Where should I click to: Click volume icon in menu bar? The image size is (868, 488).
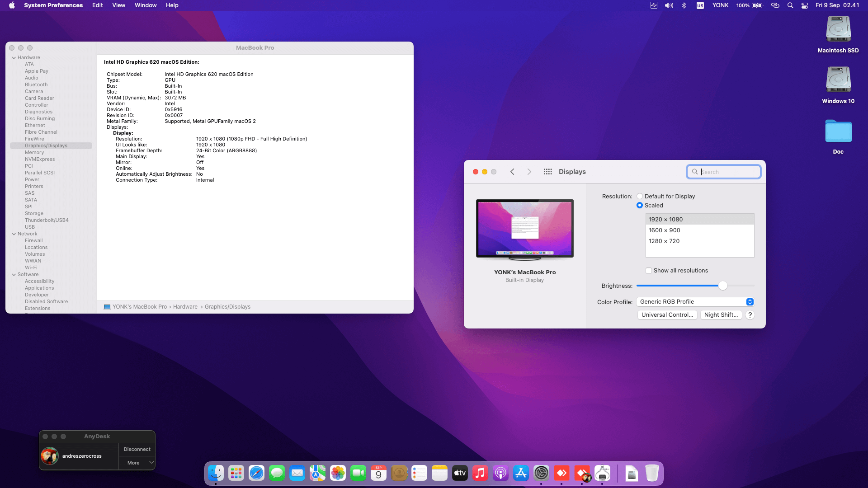669,5
